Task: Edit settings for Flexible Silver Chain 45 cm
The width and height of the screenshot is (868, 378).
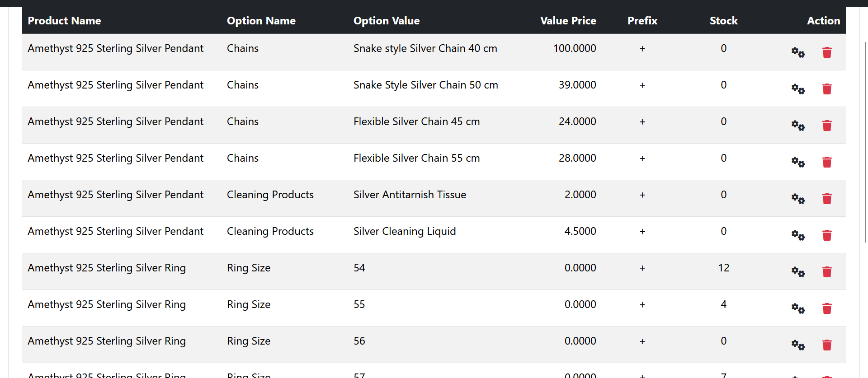Action: (798, 126)
